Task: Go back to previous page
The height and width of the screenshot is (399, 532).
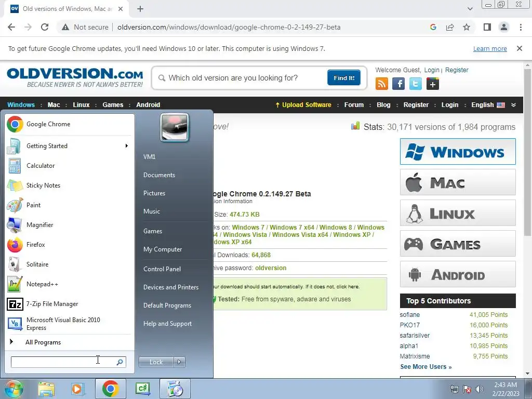Action: [x=11, y=27]
